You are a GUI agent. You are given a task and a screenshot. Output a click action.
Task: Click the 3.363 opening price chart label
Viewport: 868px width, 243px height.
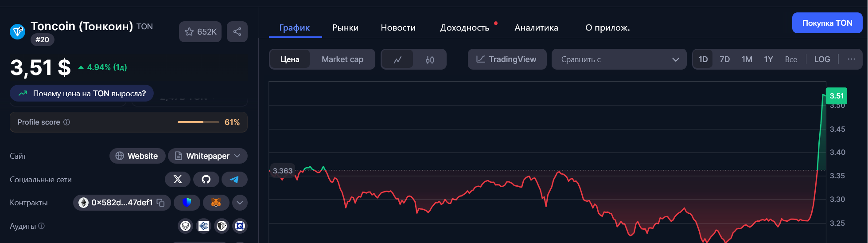pos(283,171)
